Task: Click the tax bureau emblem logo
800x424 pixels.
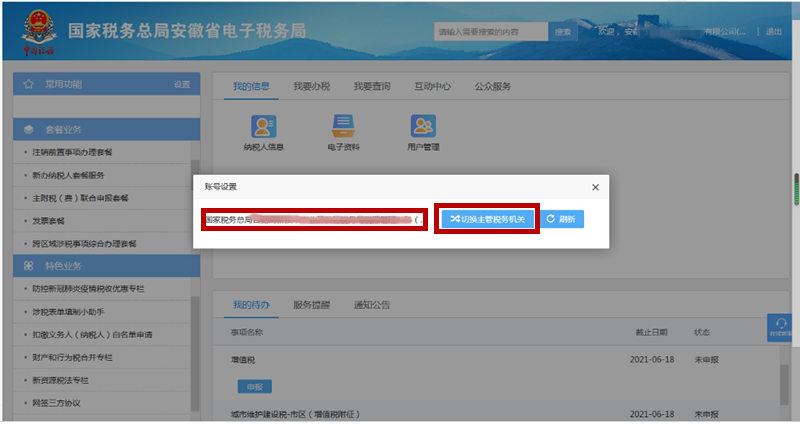Action: click(39, 32)
